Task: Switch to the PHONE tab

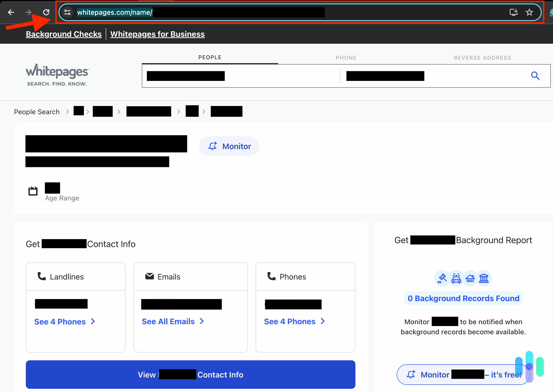Action: click(346, 57)
